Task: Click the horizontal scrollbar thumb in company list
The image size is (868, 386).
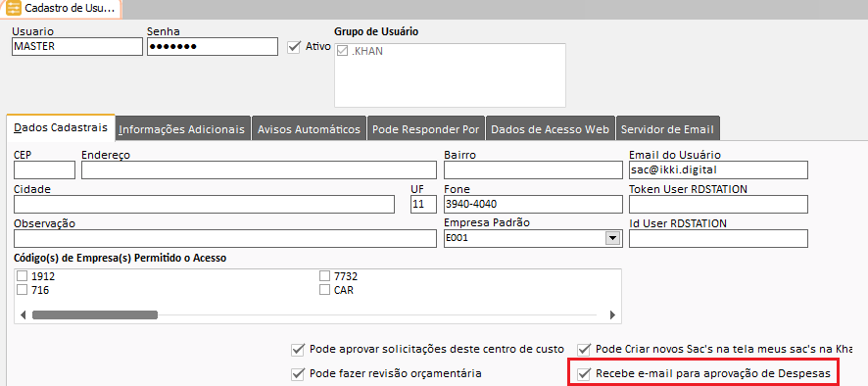Action: [95, 315]
